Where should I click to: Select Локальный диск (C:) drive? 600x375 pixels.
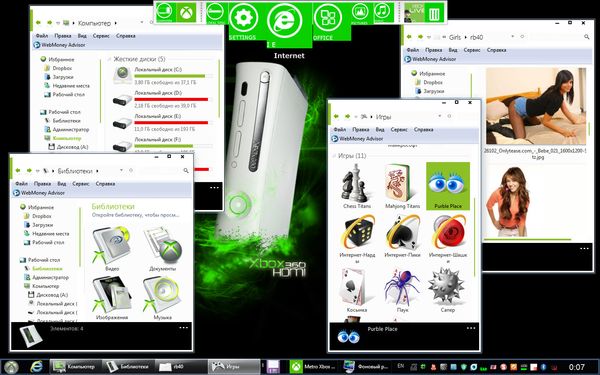(x=163, y=76)
